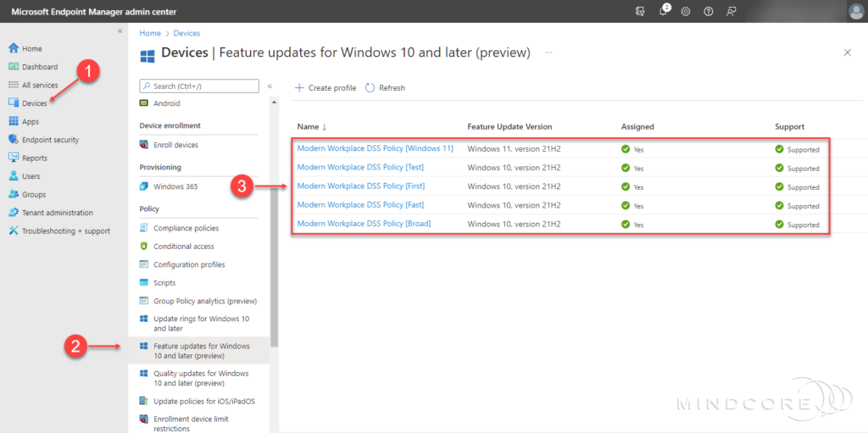Viewport: 868px width, 433px height.
Task: Click the Android icon in the devices menu
Action: click(x=144, y=103)
